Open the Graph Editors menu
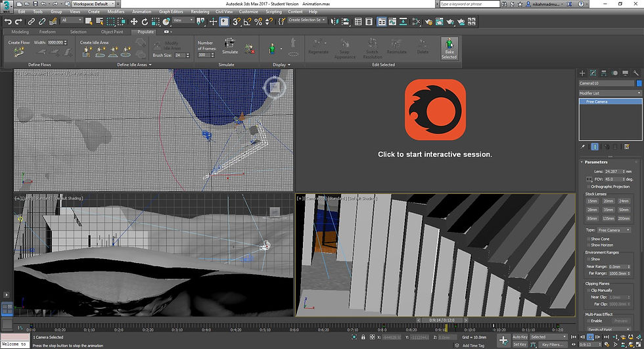The image size is (644, 349). pyautogui.click(x=172, y=11)
